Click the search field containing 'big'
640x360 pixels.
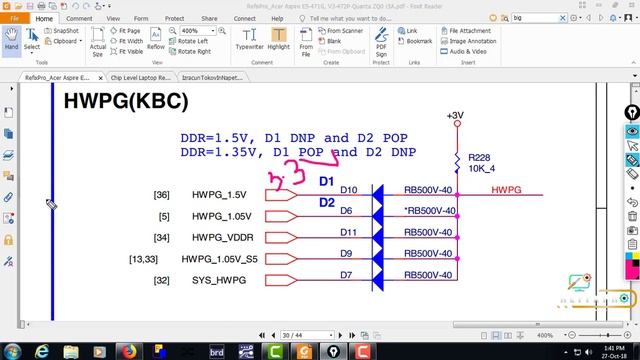tap(535, 18)
